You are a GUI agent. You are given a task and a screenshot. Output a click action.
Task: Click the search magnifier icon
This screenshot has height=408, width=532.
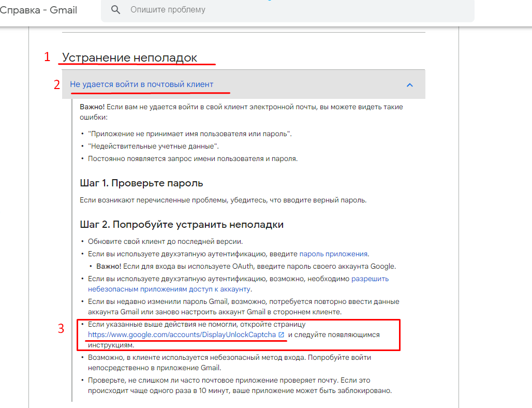(x=116, y=10)
